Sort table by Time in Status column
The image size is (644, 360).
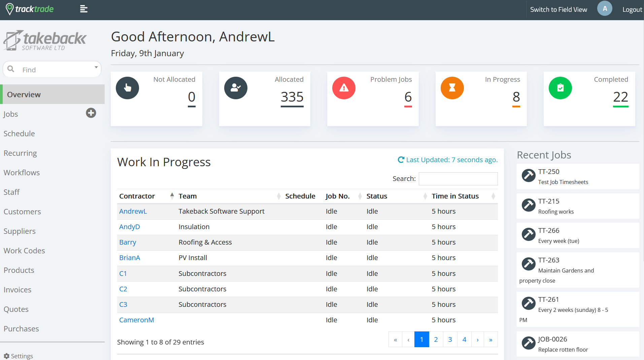464,196
